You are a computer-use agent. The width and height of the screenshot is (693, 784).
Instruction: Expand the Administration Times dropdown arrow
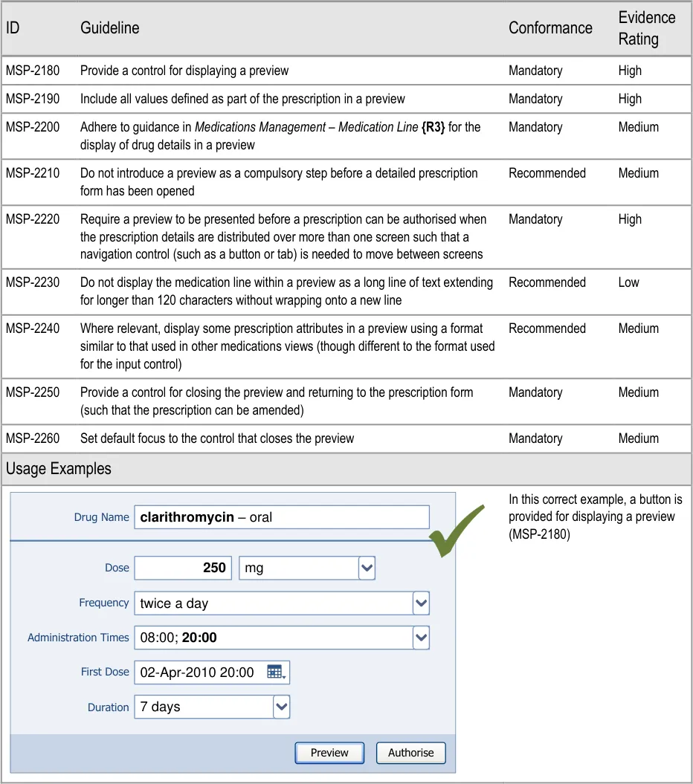[421, 638]
